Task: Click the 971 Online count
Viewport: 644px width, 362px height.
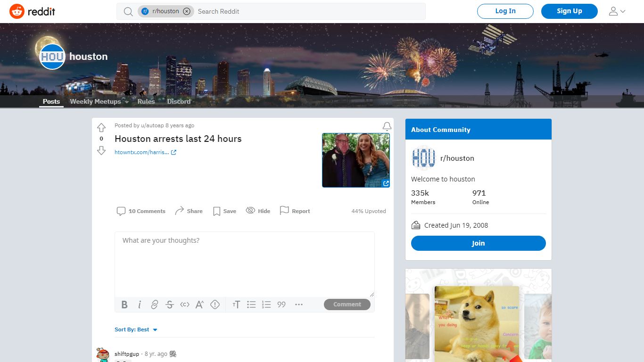Action: (x=481, y=197)
